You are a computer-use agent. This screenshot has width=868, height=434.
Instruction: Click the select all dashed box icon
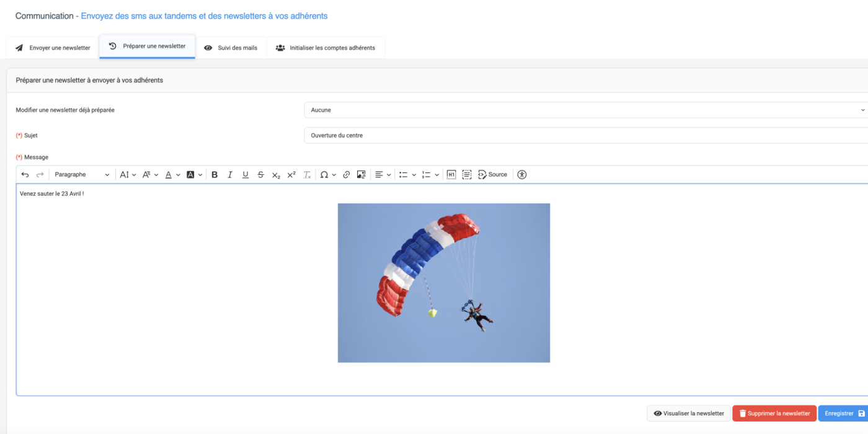tap(467, 175)
